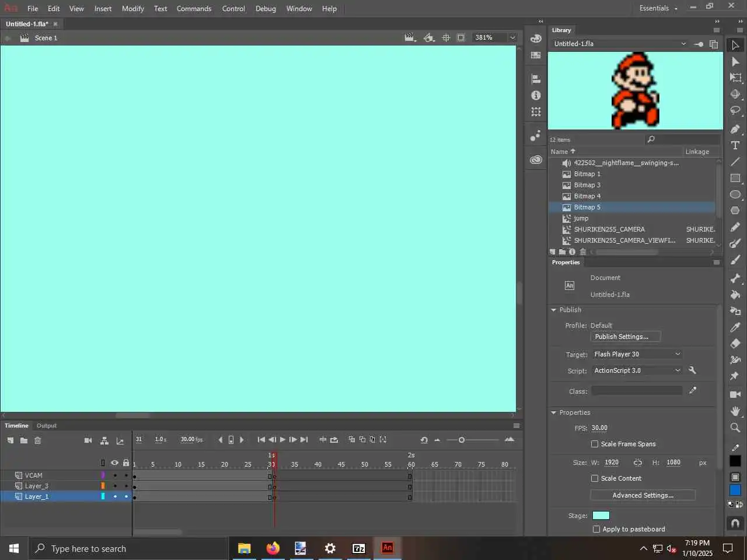Toggle visibility dot of Layer_3
747x560 pixels.
[x=115, y=486]
